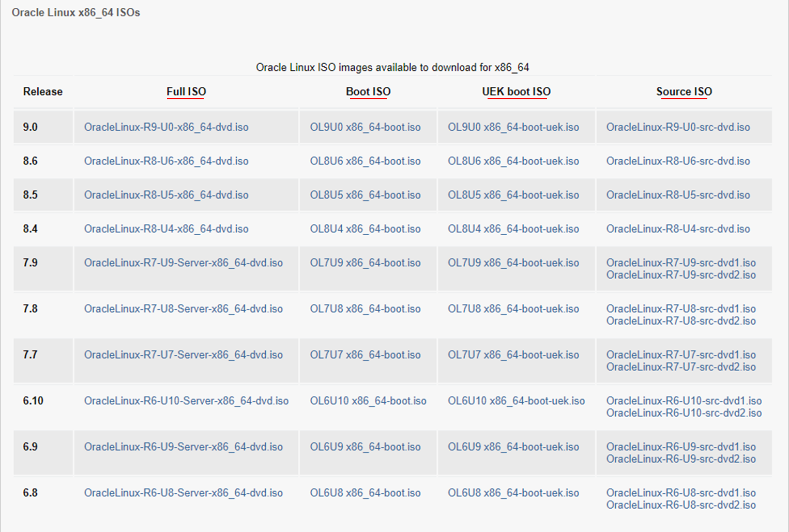Viewport: 789px width, 532px height.
Task: Open OL6U10 x86_64-boot.iso
Action: pos(368,401)
